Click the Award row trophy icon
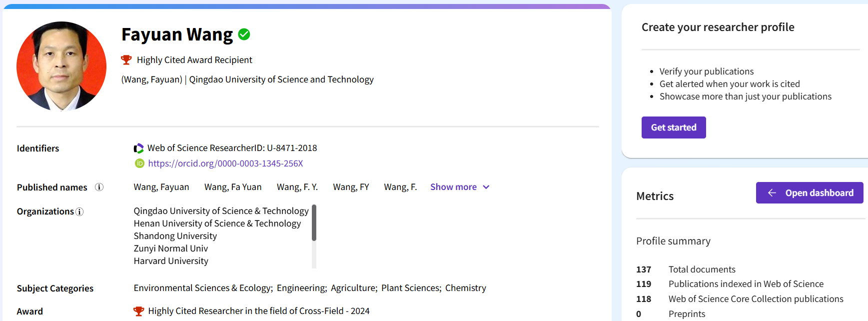 pos(138,311)
